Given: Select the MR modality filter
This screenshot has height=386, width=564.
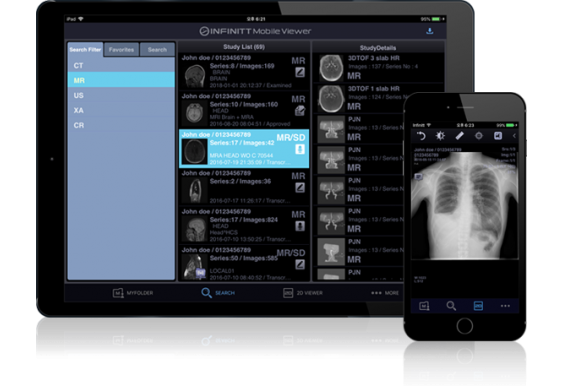Looking at the screenshot, I should pos(121,80).
